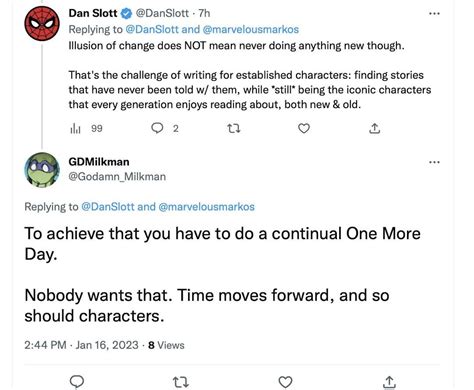This screenshot has width=474, height=390.
Task: View analytics icon showing 99 views
Action: 75,128
